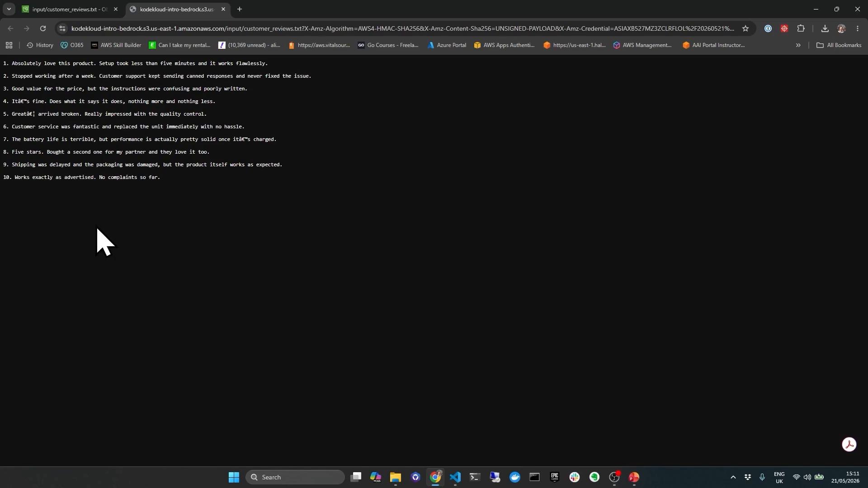Bookmark this page with star icon
868x488 pixels.
click(x=745, y=28)
